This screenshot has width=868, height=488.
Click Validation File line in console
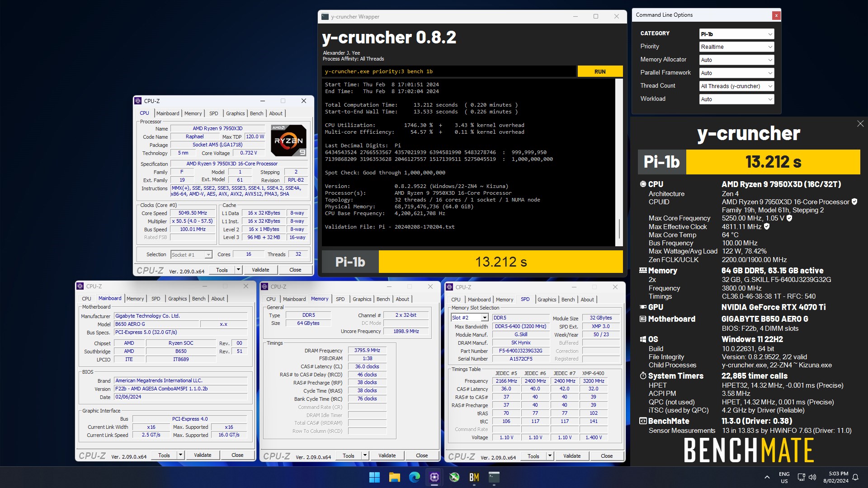390,227
